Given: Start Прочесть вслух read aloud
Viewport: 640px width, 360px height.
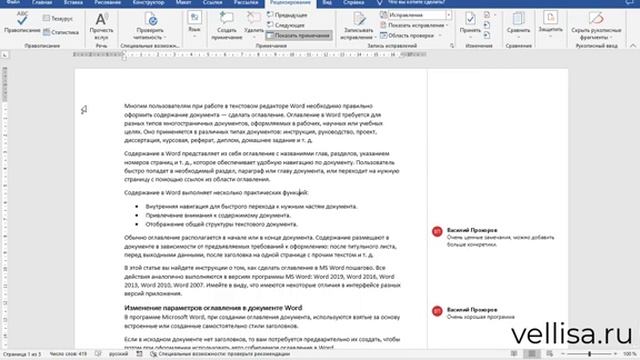Looking at the screenshot, I should coord(101,26).
